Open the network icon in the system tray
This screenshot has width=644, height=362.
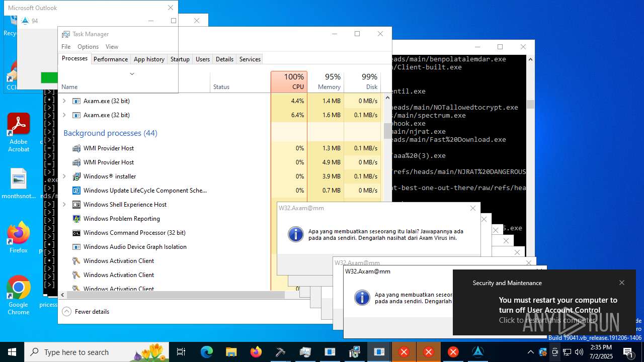(x=567, y=352)
